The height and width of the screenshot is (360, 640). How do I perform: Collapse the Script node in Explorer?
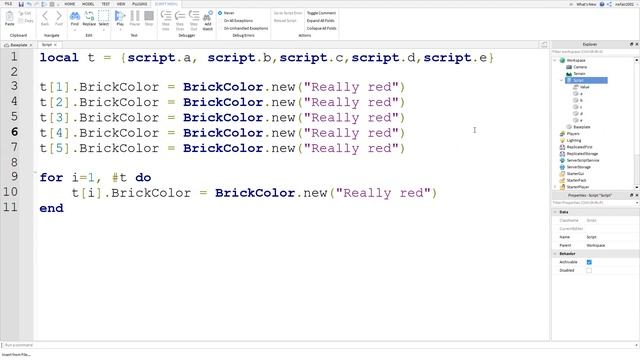click(562, 80)
